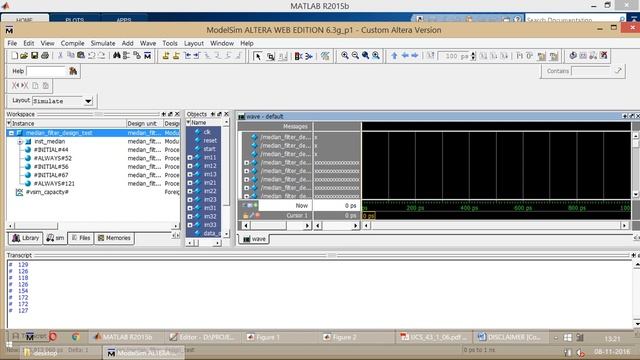The width and height of the screenshot is (640, 360).
Task: Open the Compile menu
Action: [x=72, y=43]
